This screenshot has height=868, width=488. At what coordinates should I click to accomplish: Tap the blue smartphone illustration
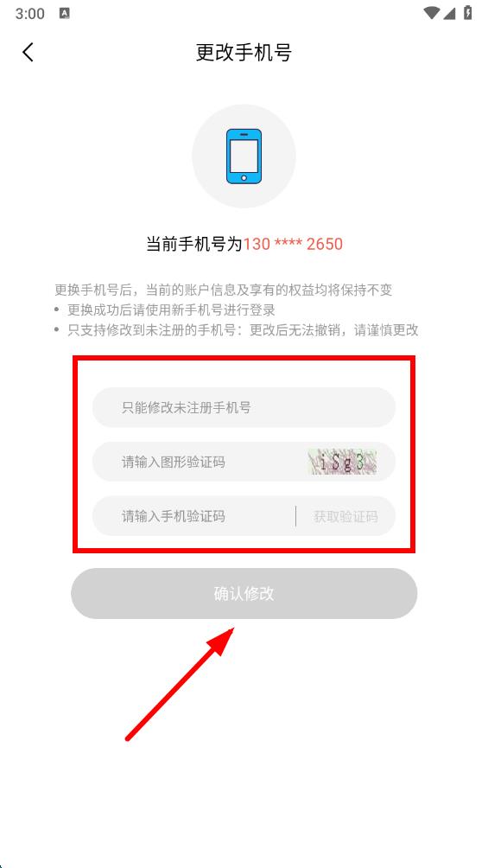(x=244, y=156)
